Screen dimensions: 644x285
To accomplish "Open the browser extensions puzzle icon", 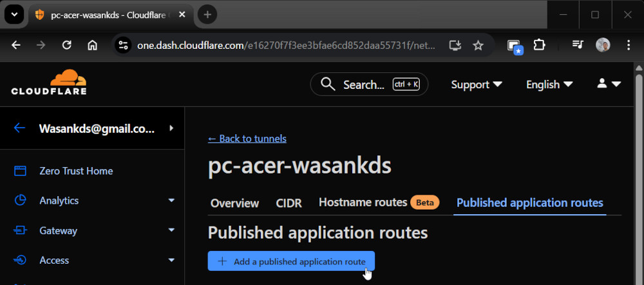I will [x=539, y=45].
